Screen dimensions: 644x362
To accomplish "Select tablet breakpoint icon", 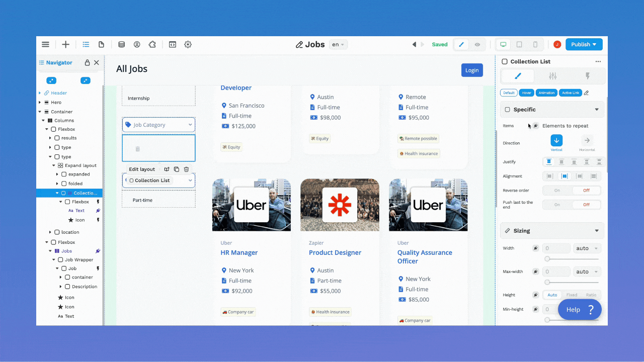I will point(519,44).
